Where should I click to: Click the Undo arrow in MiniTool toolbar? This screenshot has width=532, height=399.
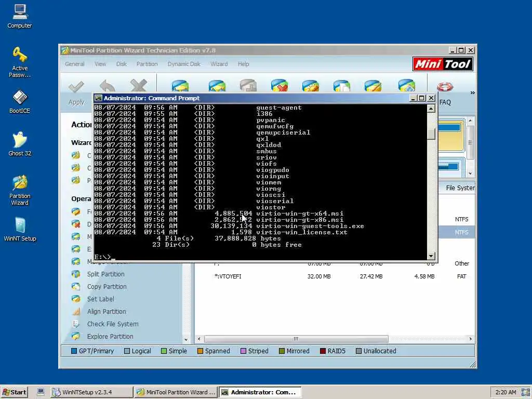click(107, 86)
